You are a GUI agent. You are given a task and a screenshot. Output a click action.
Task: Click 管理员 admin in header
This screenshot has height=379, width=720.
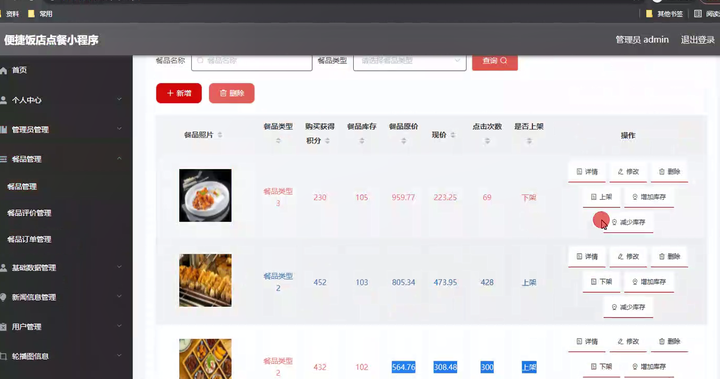pos(642,40)
